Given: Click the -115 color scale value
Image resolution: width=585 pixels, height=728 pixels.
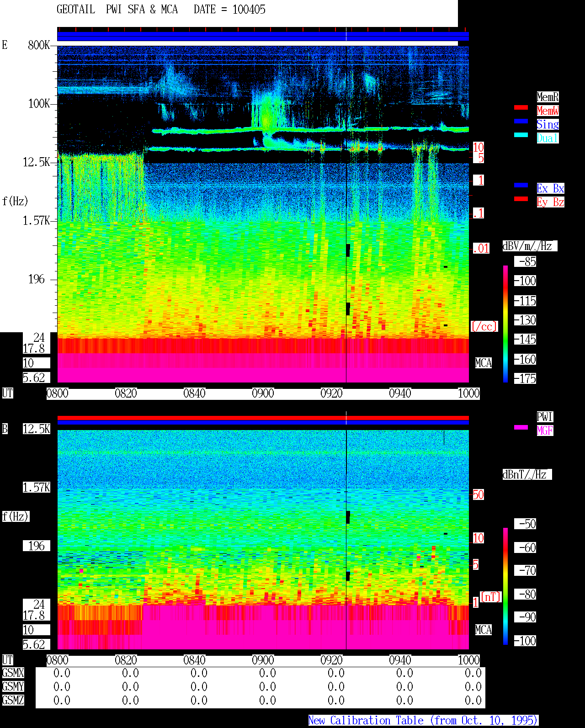Looking at the screenshot, I should (525, 301).
